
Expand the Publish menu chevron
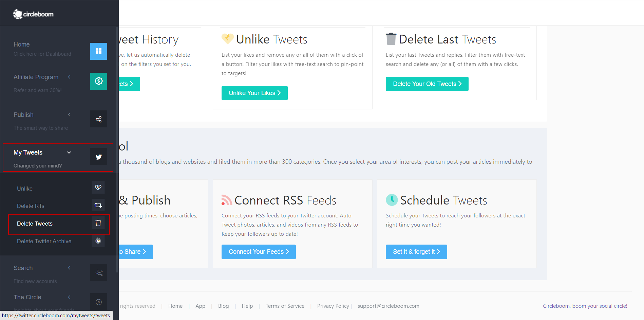69,115
